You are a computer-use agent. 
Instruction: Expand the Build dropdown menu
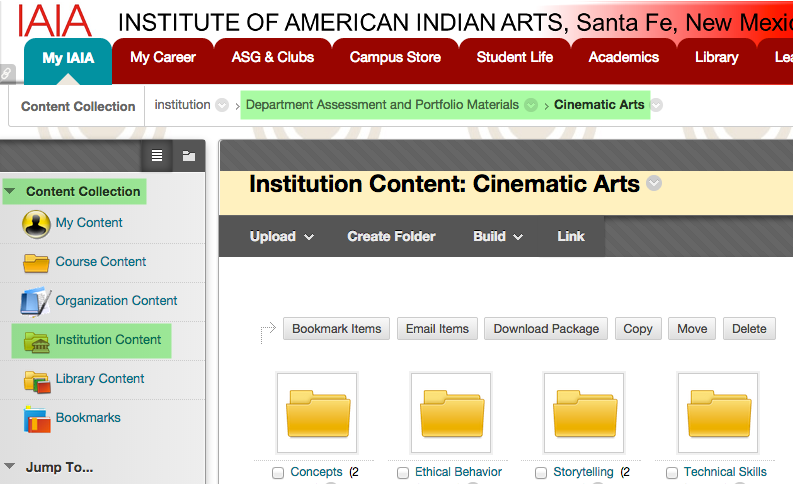coord(497,237)
